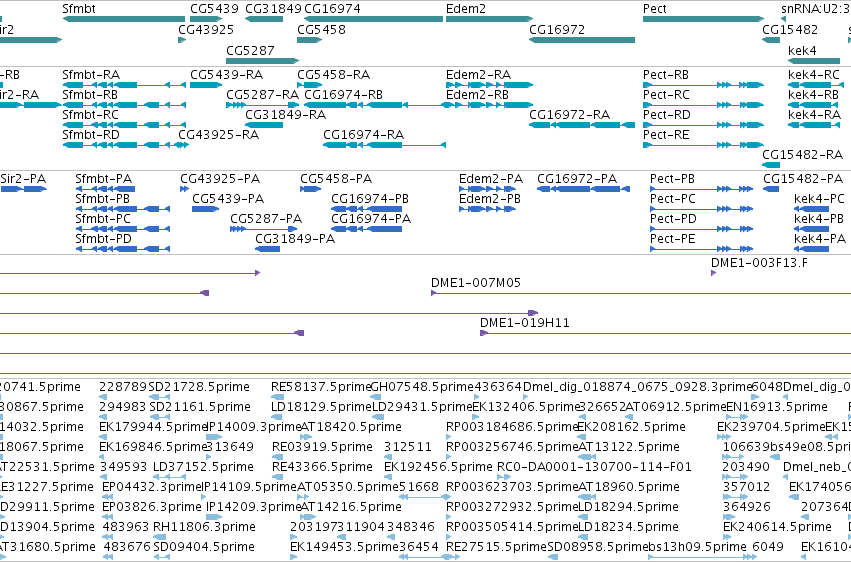Viewport: 851px width, 562px height.
Task: Select the CG5287 gene bar
Action: [263, 61]
